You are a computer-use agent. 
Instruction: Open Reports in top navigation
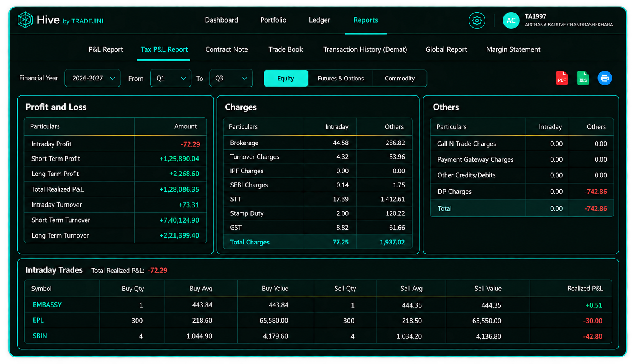(x=365, y=20)
